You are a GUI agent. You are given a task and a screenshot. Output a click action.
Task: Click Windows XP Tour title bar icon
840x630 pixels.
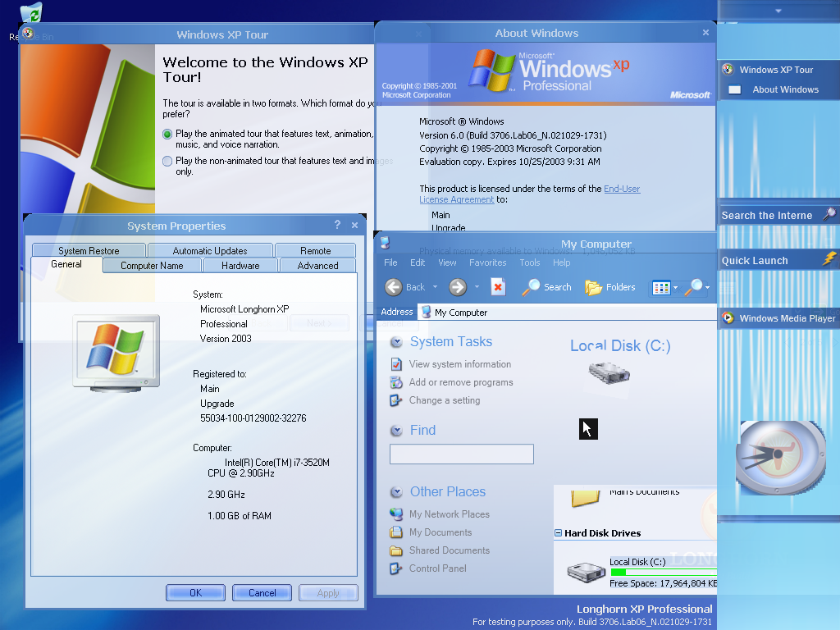coord(29,33)
